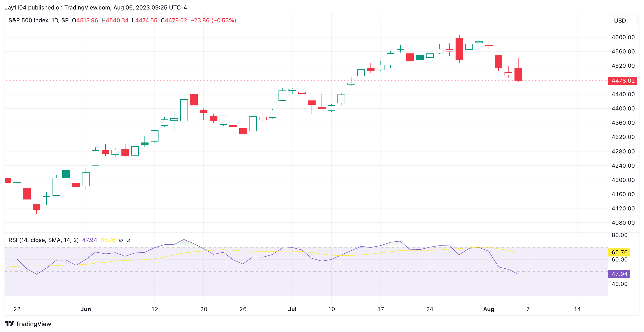Click the Jul label on the date axis
This screenshot has width=644, height=332.
click(x=293, y=309)
